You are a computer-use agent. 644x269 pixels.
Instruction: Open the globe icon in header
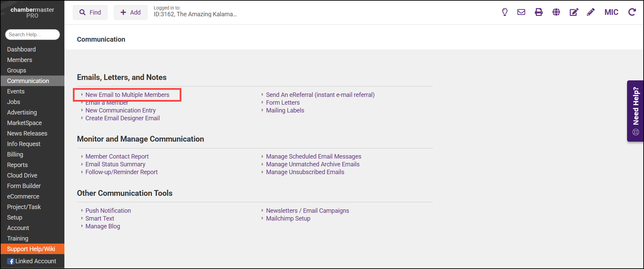tap(556, 12)
